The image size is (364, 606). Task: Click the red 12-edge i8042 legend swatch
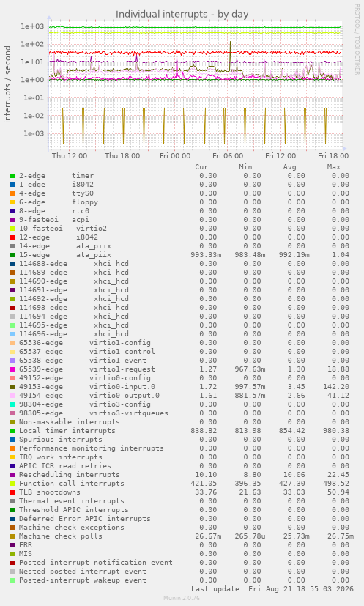[x=12, y=237]
